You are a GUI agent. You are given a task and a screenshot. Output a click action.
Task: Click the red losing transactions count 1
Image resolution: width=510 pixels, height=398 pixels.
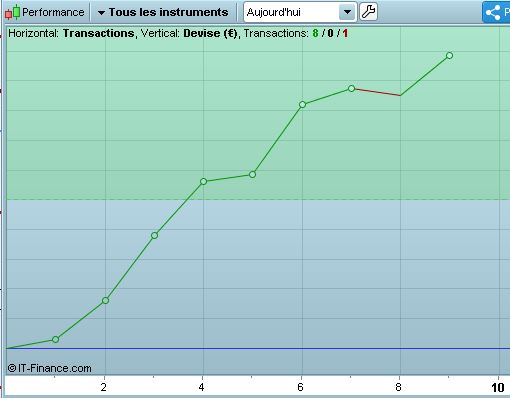[345, 33]
